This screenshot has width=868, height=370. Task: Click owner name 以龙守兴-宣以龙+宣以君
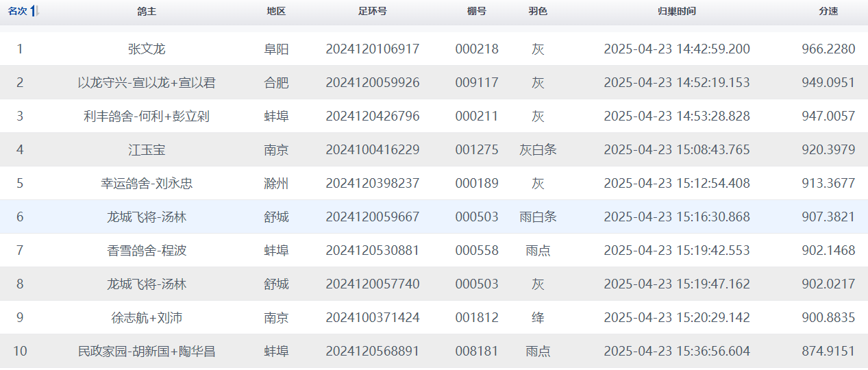click(x=147, y=83)
